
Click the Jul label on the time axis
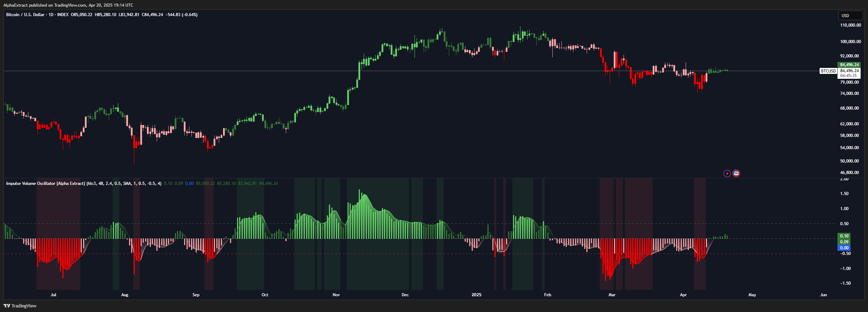pos(53,295)
